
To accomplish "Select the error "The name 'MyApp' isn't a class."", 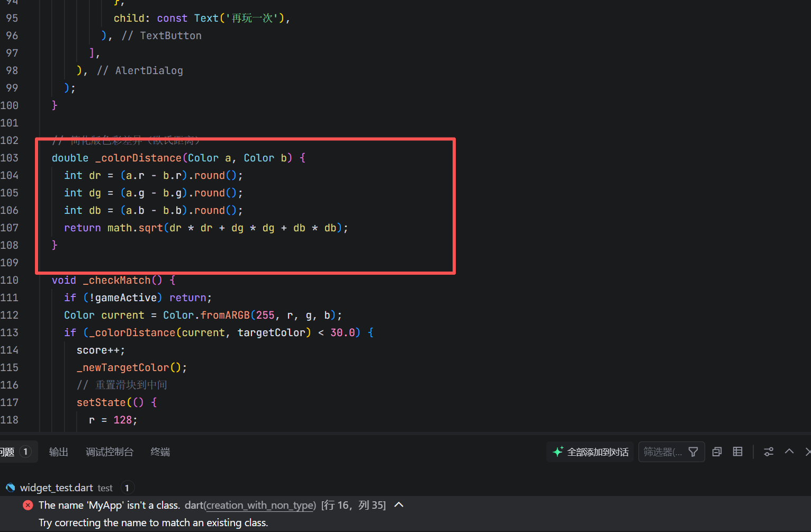I will click(x=109, y=505).
